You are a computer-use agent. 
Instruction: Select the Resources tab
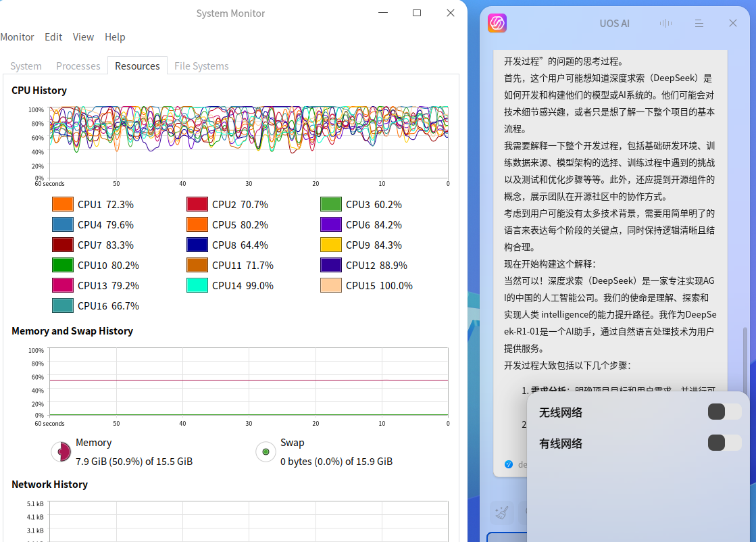point(137,66)
